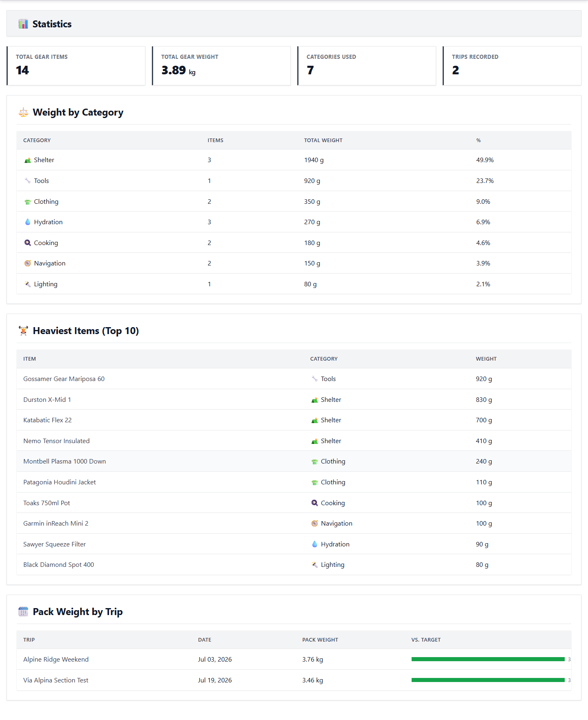Click the ITEMS column header in category table
The height and width of the screenshot is (720, 588).
coord(215,140)
